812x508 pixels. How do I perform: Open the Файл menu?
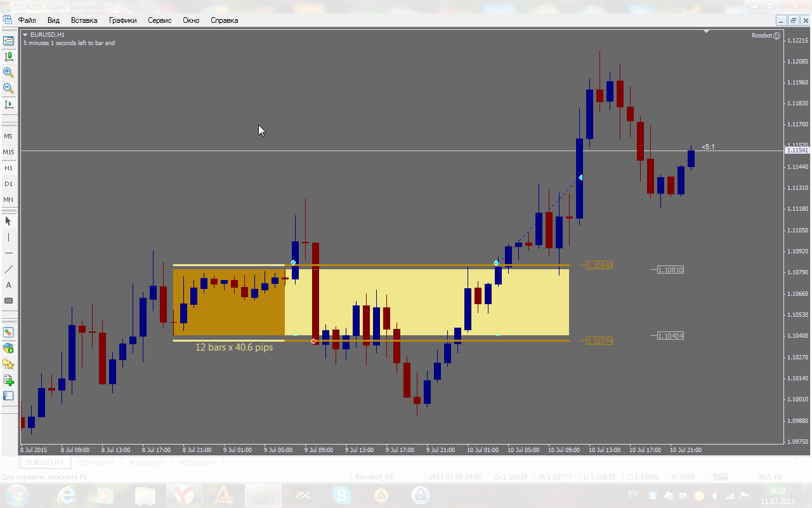[27, 20]
